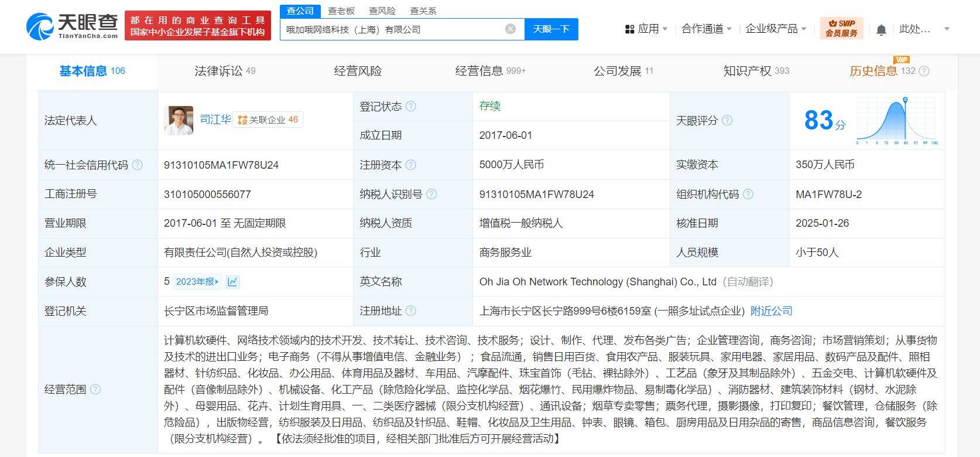This screenshot has width=980, height=457.
Task: Open the 经营风险 tab
Action: pos(358,71)
